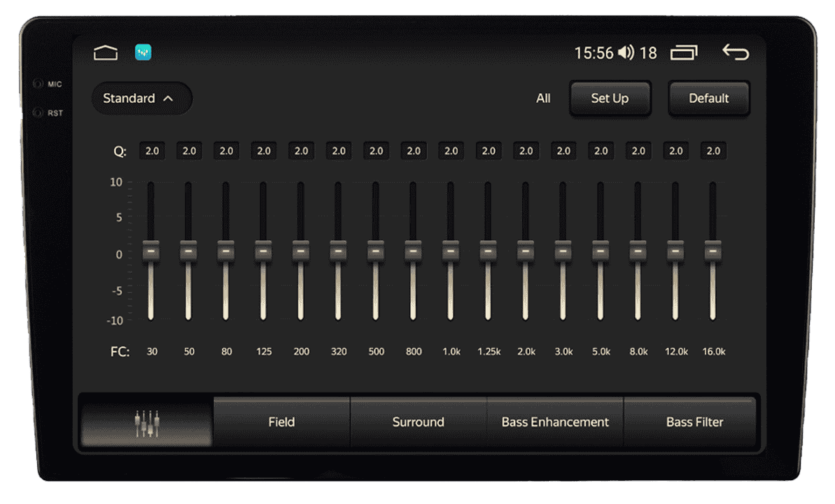The image size is (835, 504).
Task: Tap the Q value box above 125 Hz
Action: (x=264, y=150)
